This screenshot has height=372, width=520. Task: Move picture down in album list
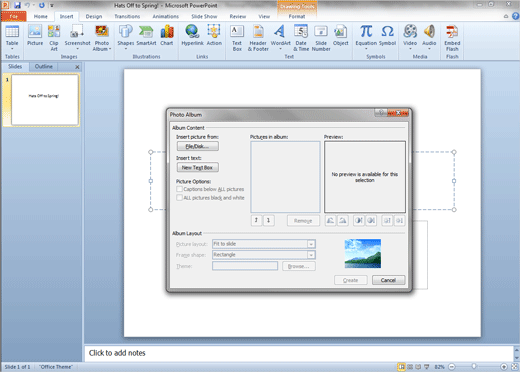[x=268, y=220]
